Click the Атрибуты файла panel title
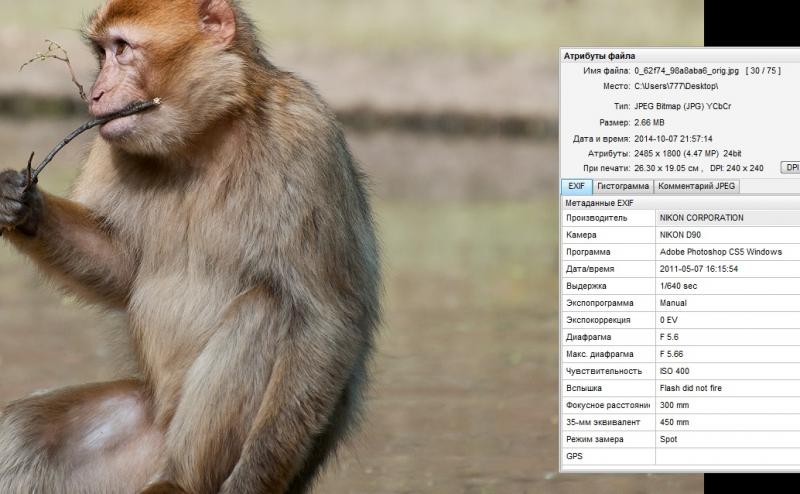Viewport: 800px width, 494px height. [x=599, y=56]
